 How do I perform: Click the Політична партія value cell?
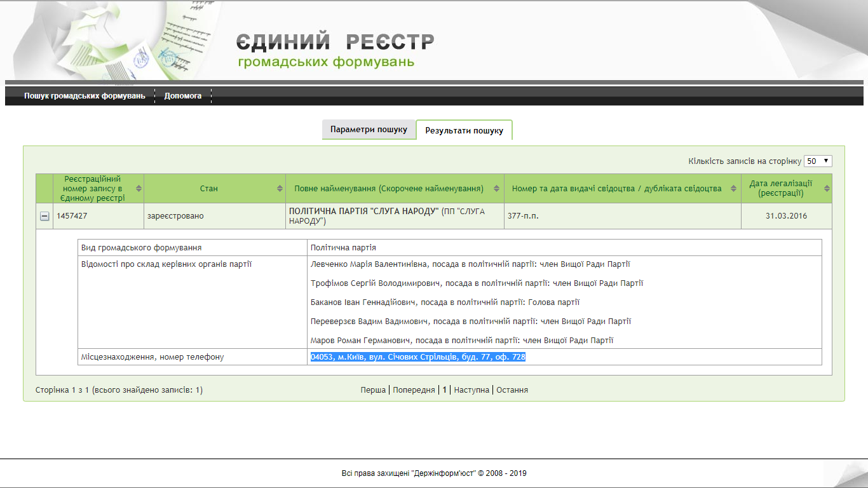pyautogui.click(x=564, y=248)
